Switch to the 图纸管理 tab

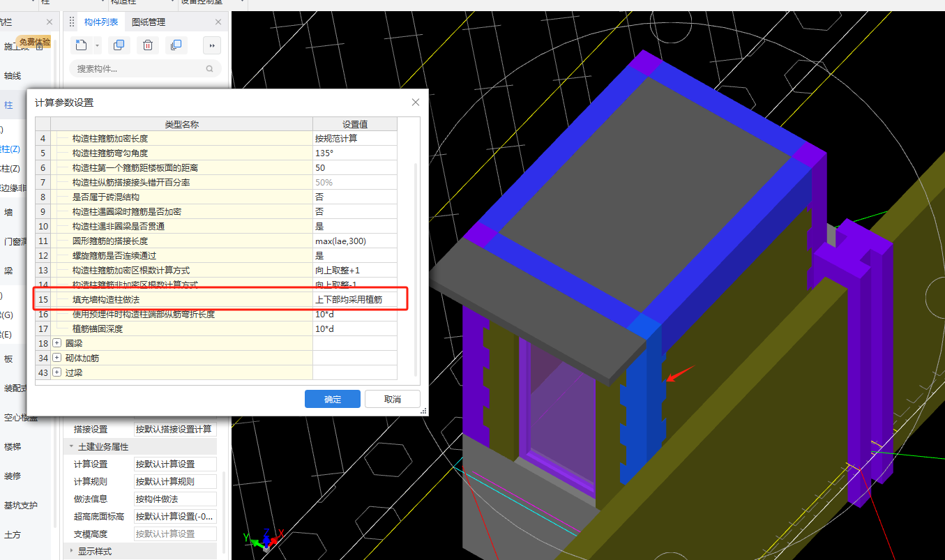click(149, 22)
